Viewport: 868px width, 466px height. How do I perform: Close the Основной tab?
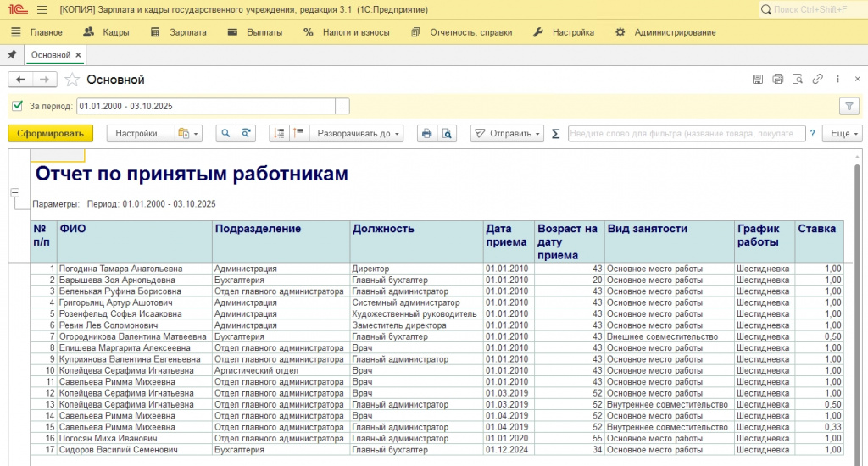click(x=78, y=55)
